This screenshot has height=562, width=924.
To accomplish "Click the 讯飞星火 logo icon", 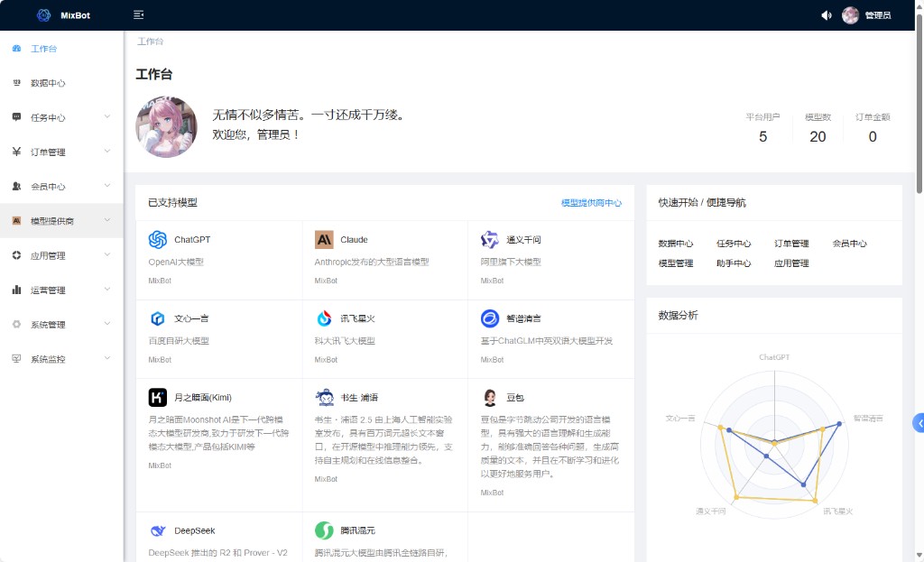I will point(324,318).
